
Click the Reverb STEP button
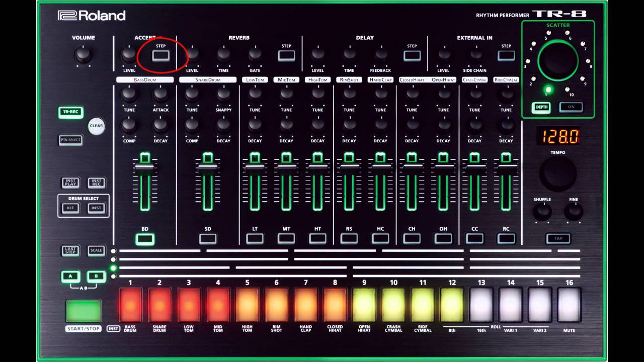[286, 56]
